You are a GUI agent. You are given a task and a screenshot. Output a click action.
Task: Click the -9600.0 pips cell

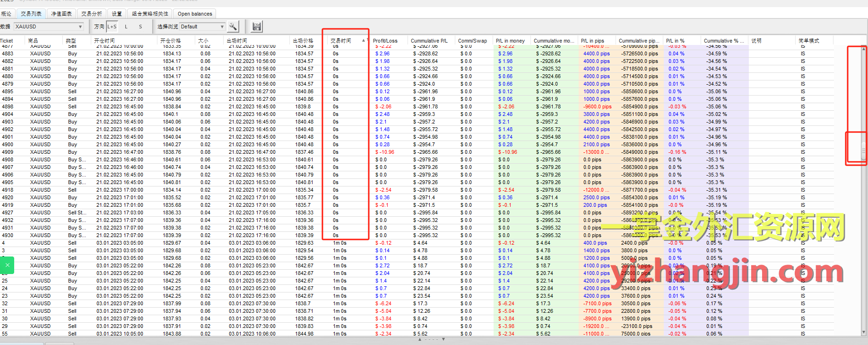(598, 106)
